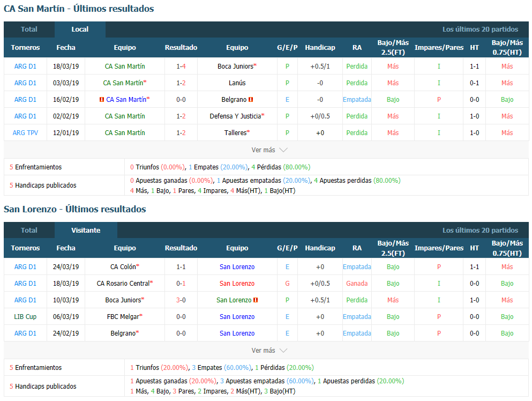Open Belgrano team link in 24/02/19 row
532x401 pixels.
[123, 333]
